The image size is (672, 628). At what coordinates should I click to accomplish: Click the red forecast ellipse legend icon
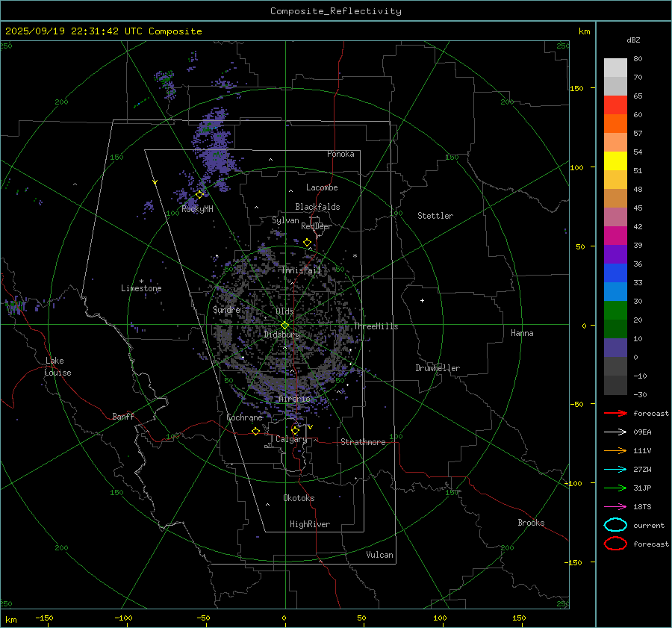coord(615,544)
